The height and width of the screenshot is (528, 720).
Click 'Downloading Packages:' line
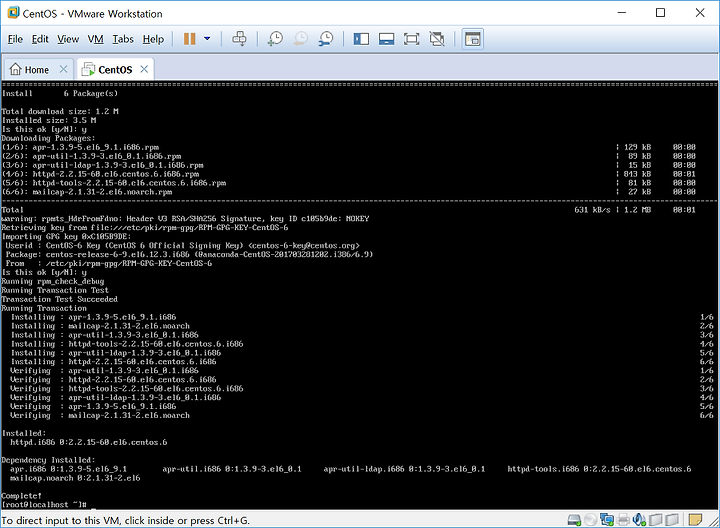[48, 138]
